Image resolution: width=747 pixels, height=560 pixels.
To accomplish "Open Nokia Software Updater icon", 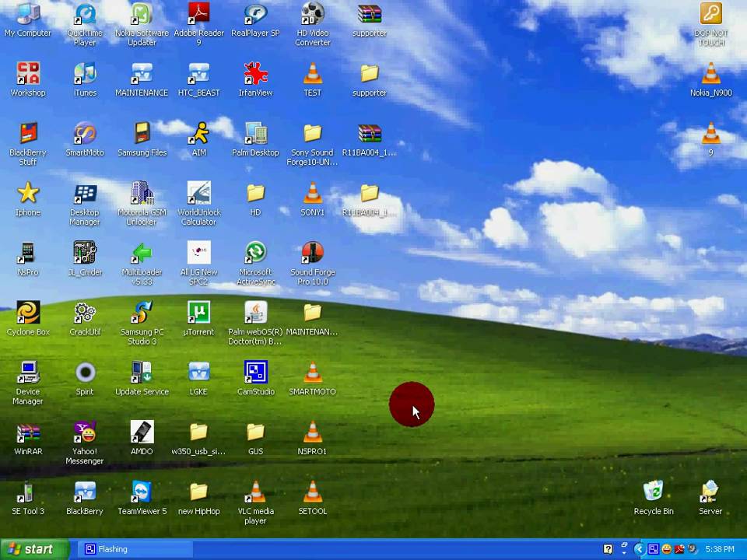I will 142,14.
